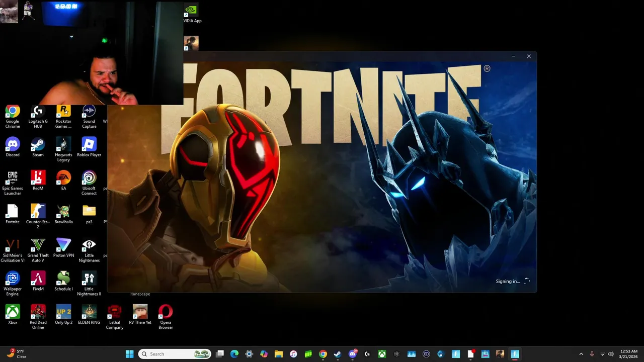This screenshot has width=644, height=362.
Task: Open the Xbox app taskbar icon
Action: point(382,354)
